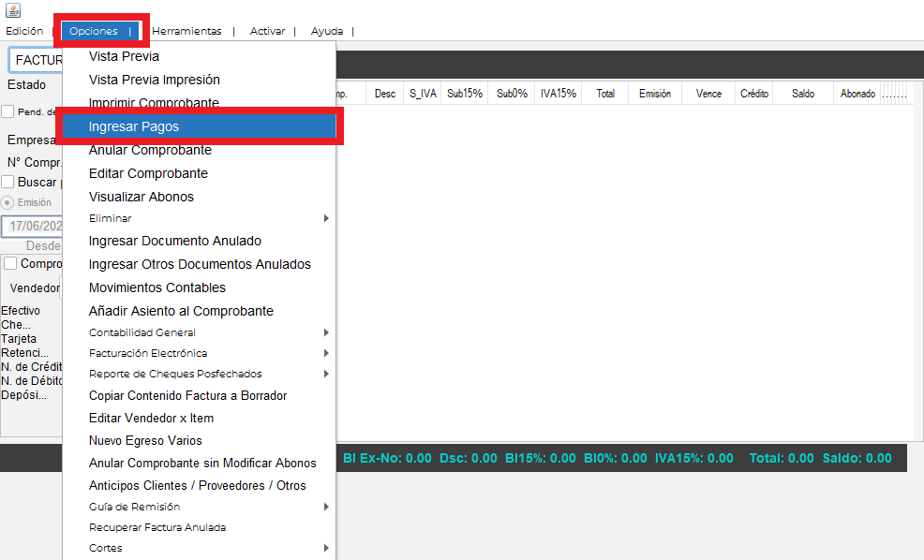The height and width of the screenshot is (560, 924).
Task: Sort by Total column header
Action: pos(605,94)
